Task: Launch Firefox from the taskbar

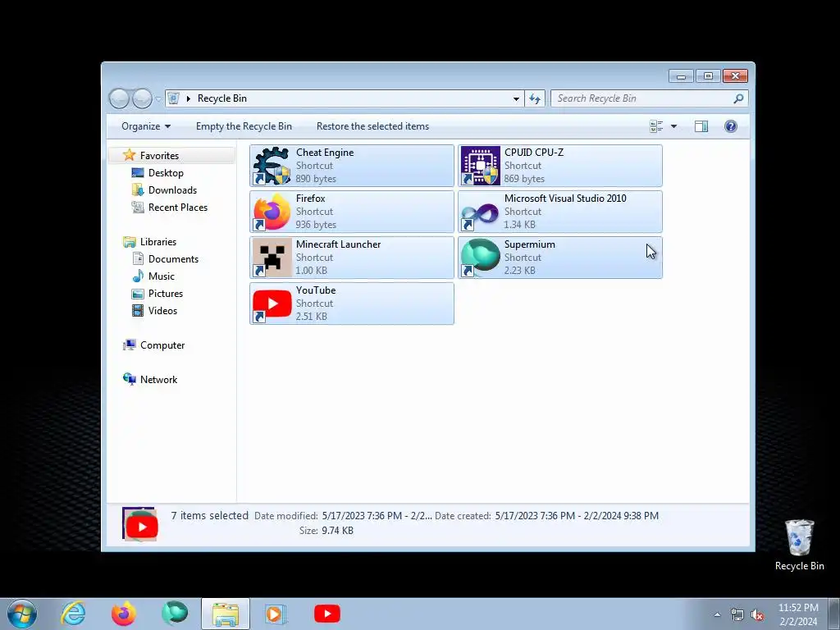Action: pos(124,614)
